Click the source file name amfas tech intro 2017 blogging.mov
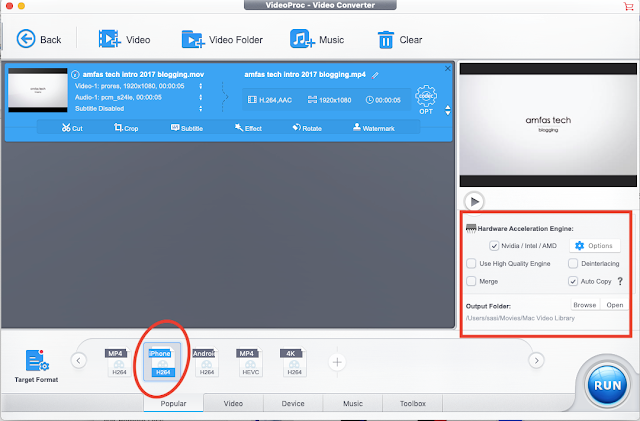 (x=143, y=74)
